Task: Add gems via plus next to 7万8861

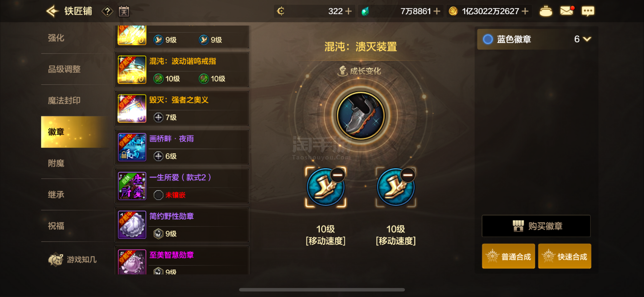Action: [x=437, y=11]
